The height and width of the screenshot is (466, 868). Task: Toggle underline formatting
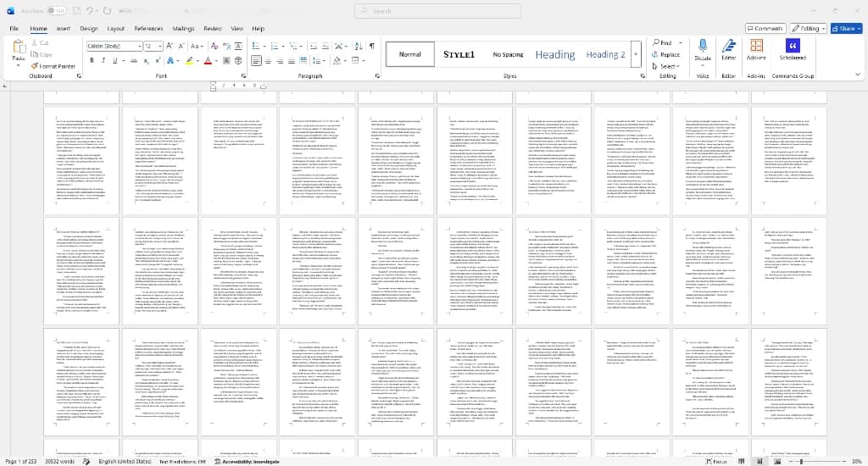(x=114, y=60)
